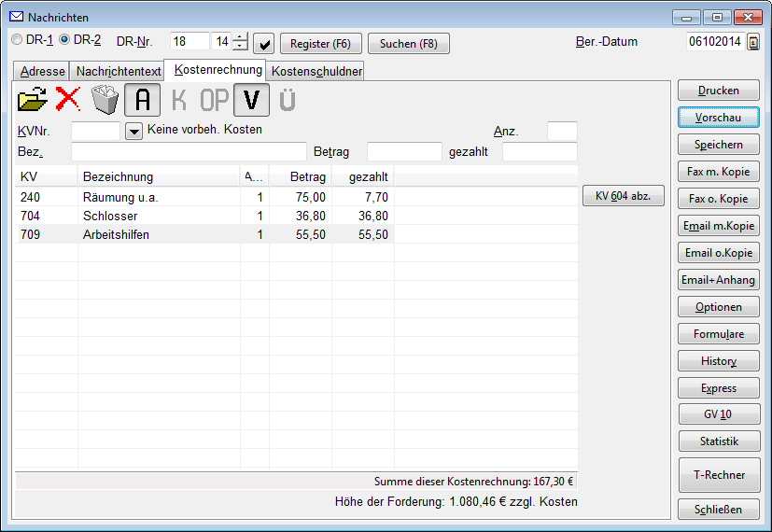
Task: Click the red X delete icon
Action: pos(68,99)
